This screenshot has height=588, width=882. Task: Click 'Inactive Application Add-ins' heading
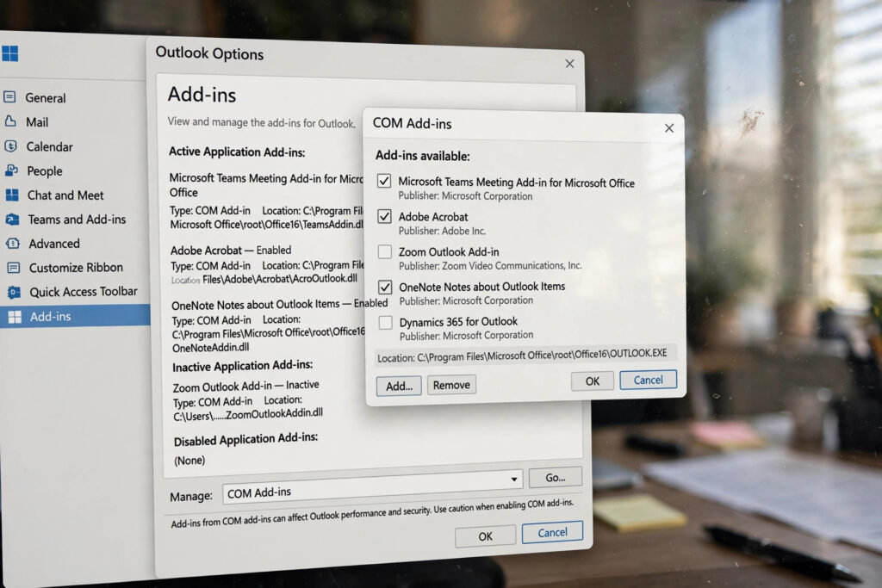point(242,366)
